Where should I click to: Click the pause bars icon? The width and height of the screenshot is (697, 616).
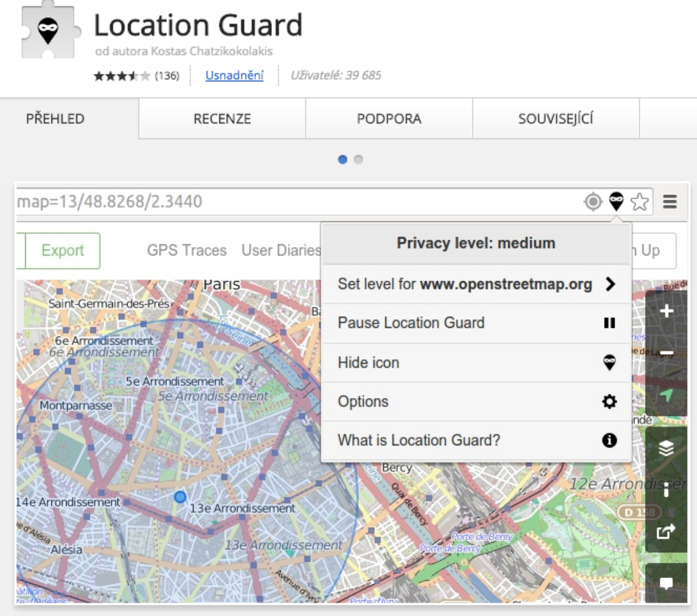609,323
